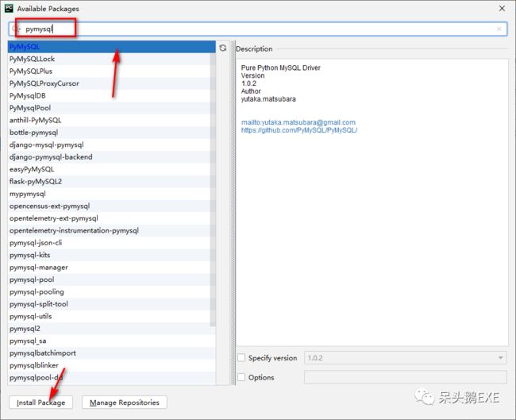Click the Manage Repositories button

click(125, 403)
